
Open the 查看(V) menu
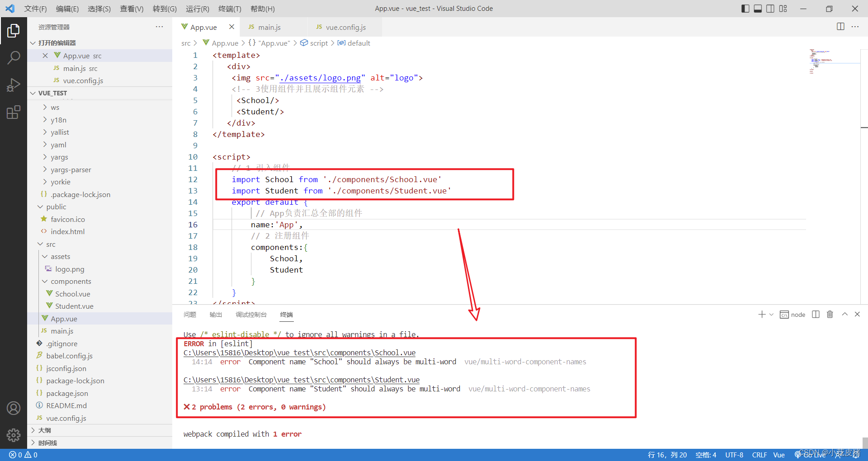tap(132, 9)
